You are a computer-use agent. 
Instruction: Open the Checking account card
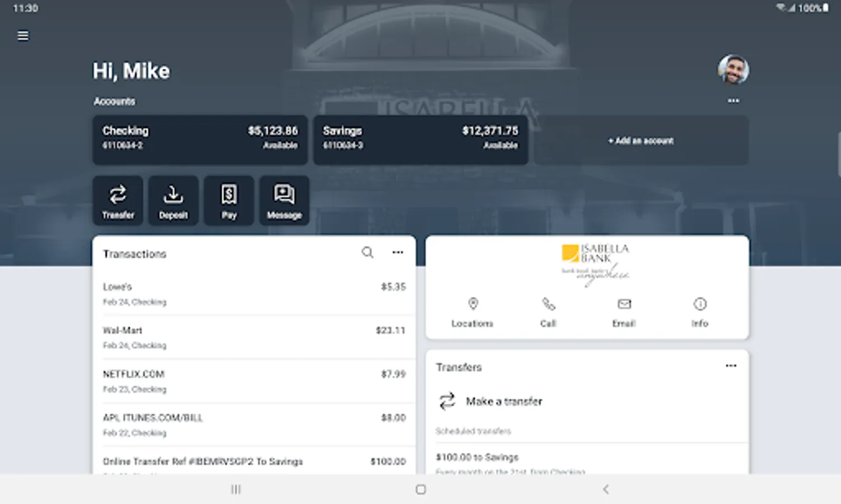[x=200, y=140]
